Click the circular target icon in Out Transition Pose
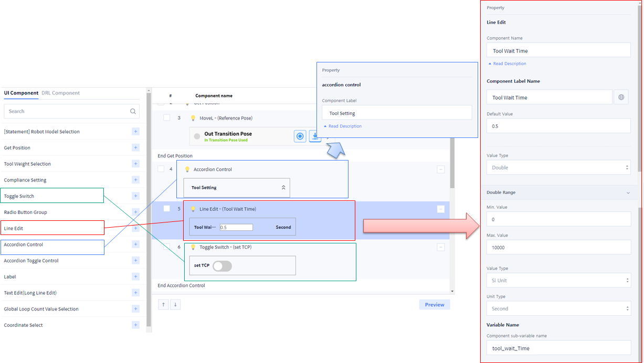The width and height of the screenshot is (644, 363). 300,136
